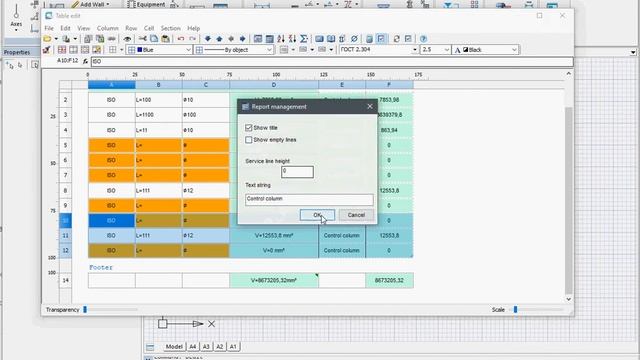Click the highlighted checkmark report icon in toolbar
This screenshot has height=360, width=640.
[381, 39]
